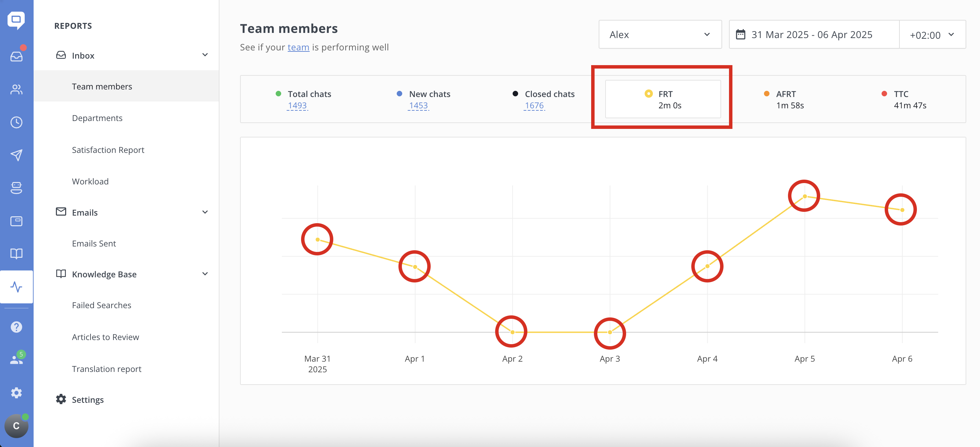Open the +02:00 timezone dropdown
The image size is (980, 447).
pos(931,35)
